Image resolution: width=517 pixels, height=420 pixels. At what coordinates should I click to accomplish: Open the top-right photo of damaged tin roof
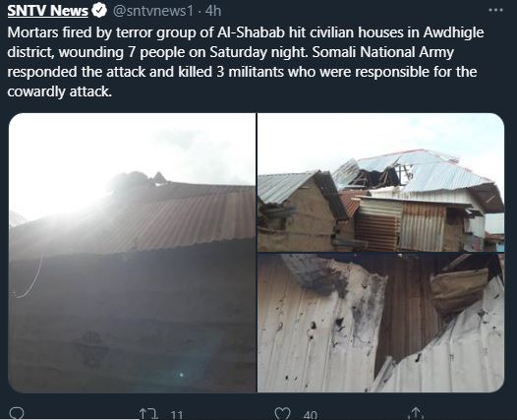380,182
